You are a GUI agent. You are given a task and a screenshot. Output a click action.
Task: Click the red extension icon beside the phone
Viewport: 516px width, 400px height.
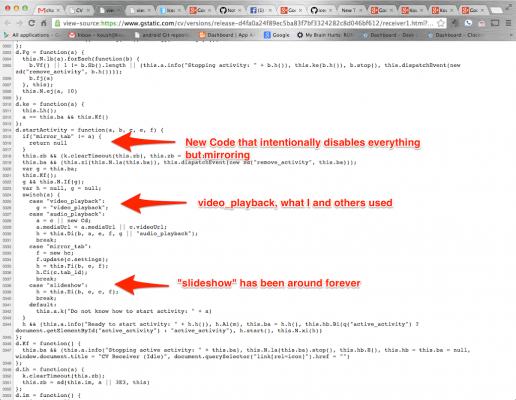pyautogui.click(x=482, y=23)
